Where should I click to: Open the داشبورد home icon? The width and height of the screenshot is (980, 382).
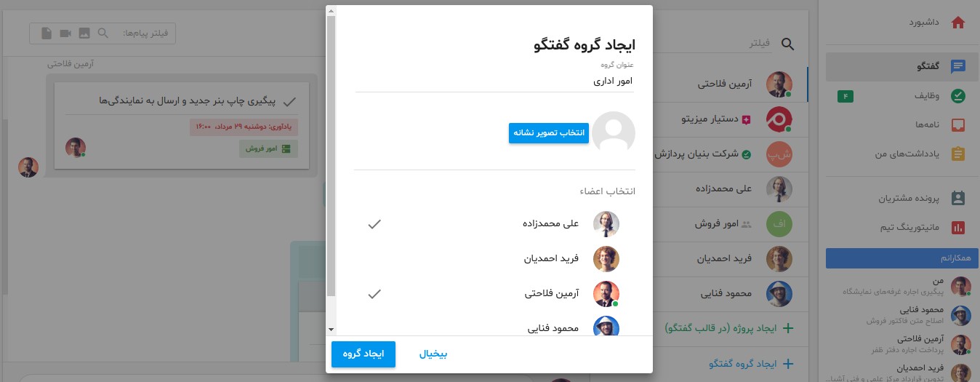(x=958, y=23)
